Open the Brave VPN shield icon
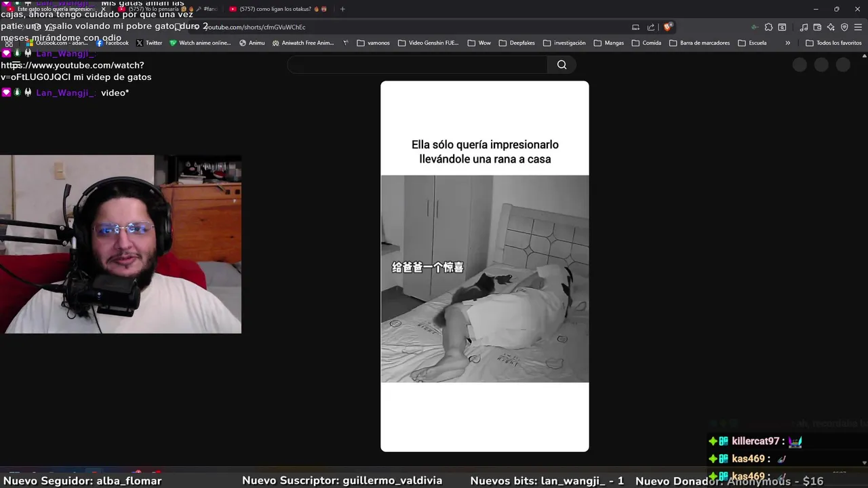The image size is (868, 488). pyautogui.click(x=844, y=27)
